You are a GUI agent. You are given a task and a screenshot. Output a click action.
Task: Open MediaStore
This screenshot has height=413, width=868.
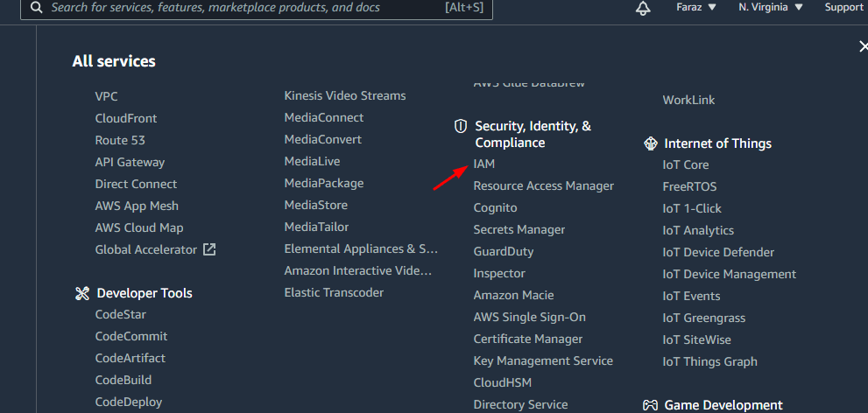pyautogui.click(x=315, y=205)
